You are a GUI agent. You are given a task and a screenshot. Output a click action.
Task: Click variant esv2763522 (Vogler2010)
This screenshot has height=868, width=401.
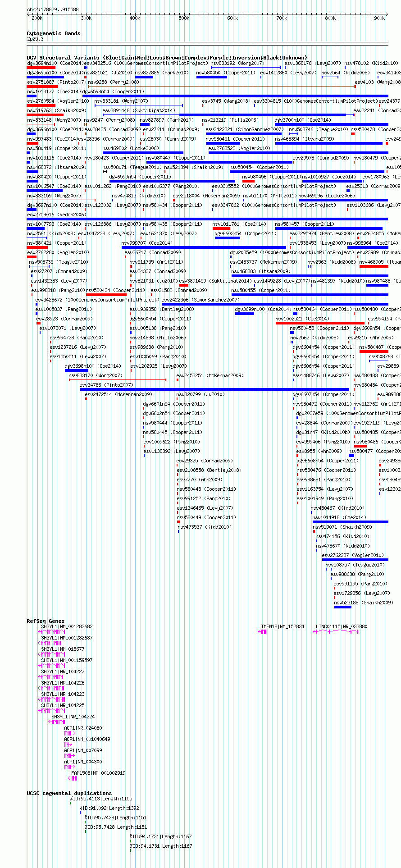(x=239, y=149)
